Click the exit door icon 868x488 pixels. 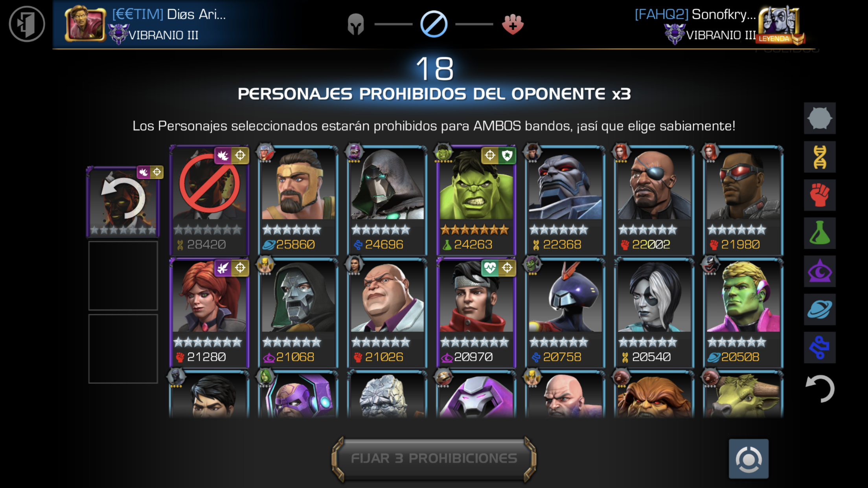[27, 24]
